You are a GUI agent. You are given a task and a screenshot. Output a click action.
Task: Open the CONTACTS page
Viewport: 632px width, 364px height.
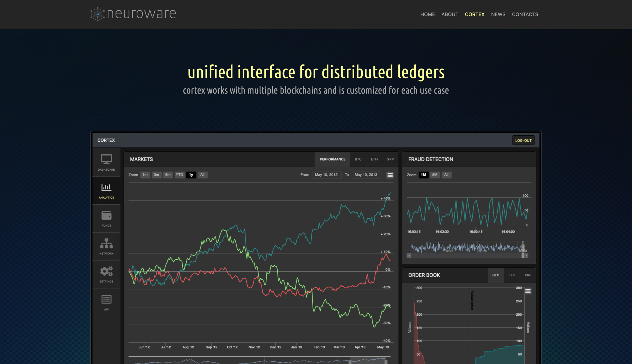coord(525,14)
